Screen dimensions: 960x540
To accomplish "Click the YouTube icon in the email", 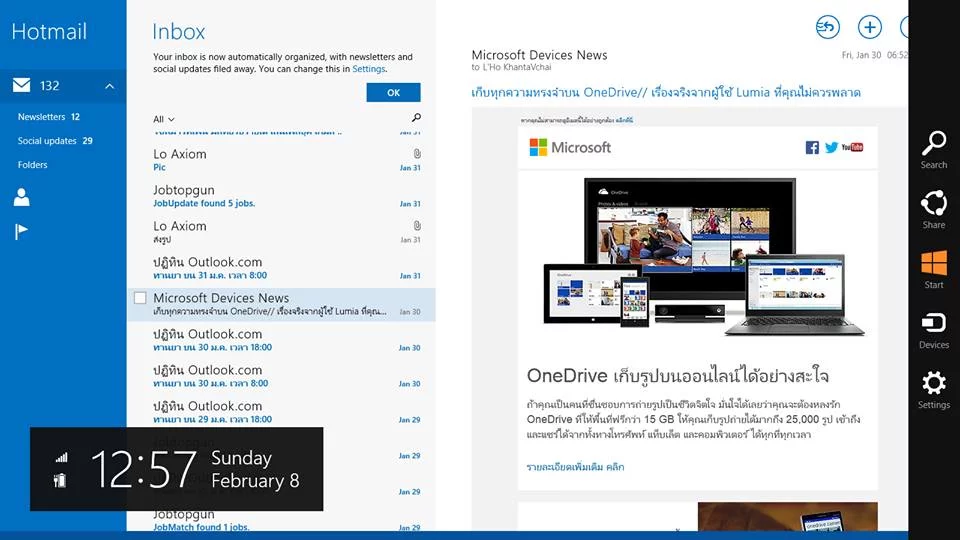I will coord(852,147).
